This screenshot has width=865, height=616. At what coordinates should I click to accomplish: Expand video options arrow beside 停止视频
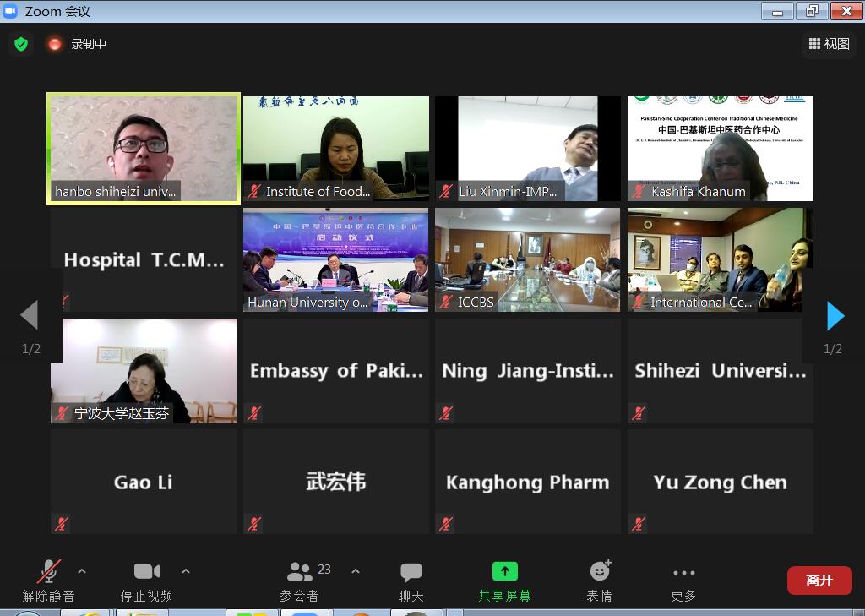186,571
